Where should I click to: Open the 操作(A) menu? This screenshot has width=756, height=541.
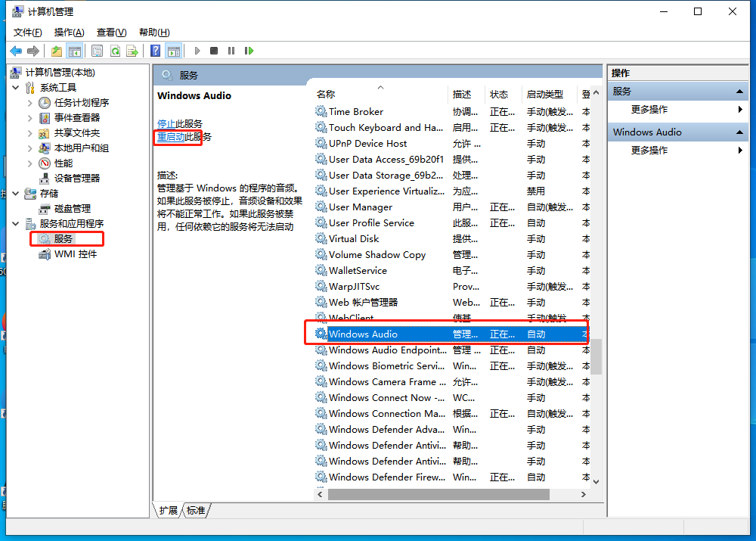[x=69, y=32]
